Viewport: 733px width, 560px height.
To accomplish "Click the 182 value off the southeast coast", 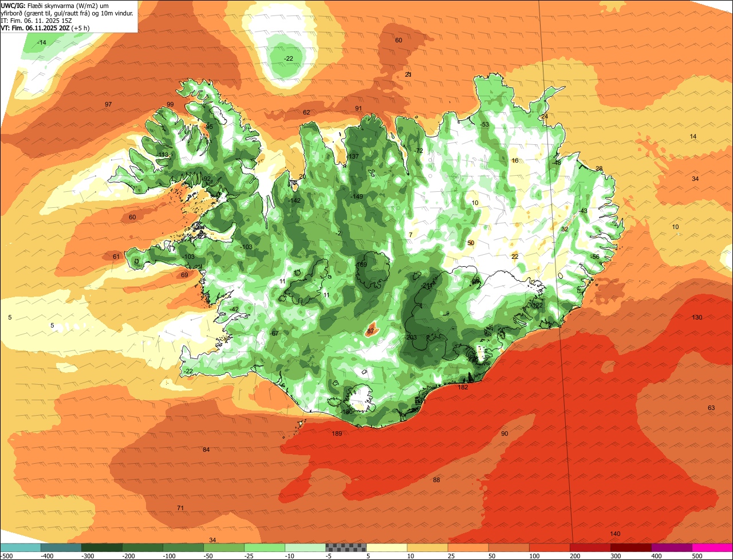I will pos(463,387).
